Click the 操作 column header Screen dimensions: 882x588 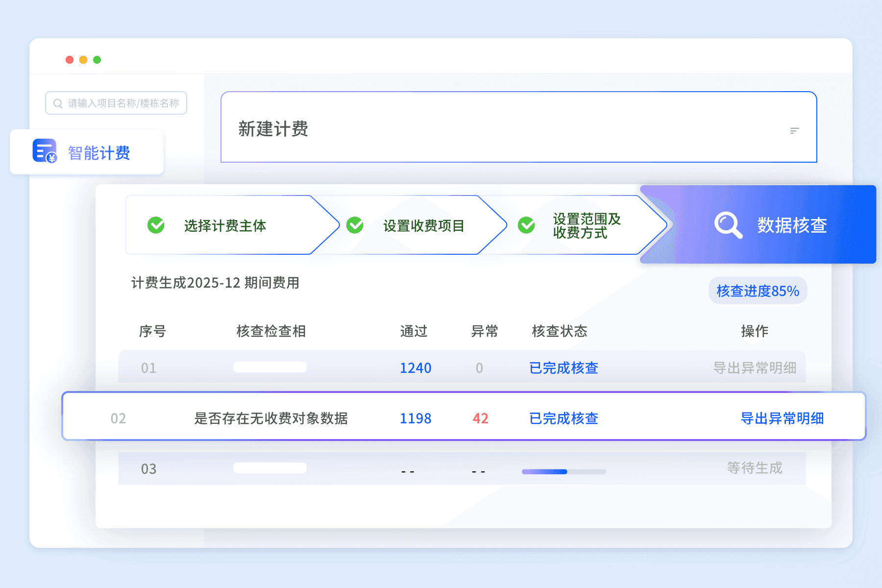755,331
